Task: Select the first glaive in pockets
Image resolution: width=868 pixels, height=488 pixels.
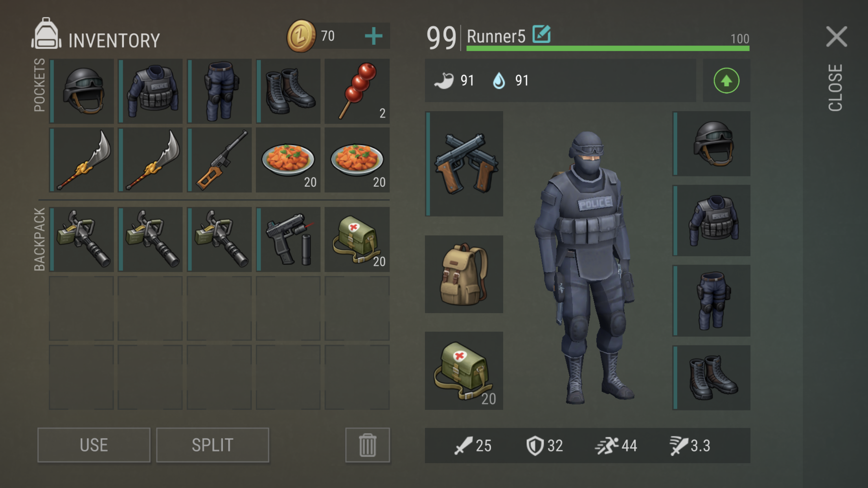Action: tap(81, 160)
